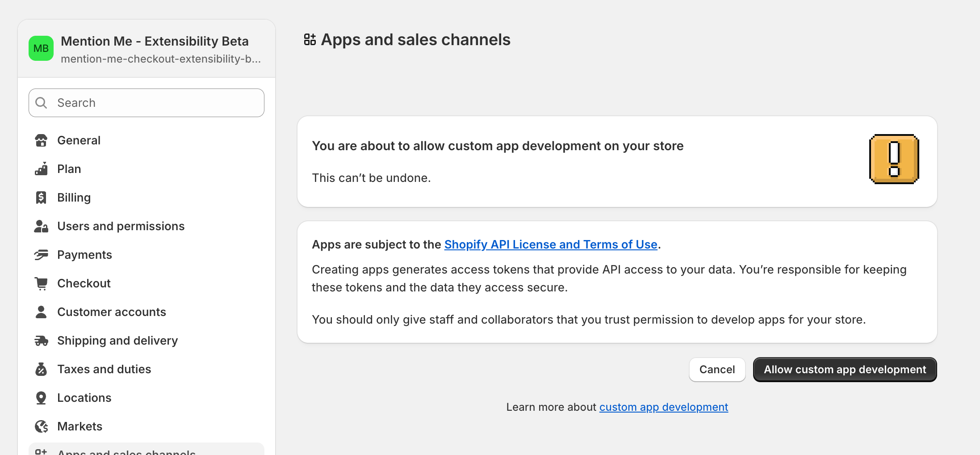980x455 pixels.
Task: Click the Plan settings icon
Action: [41, 169]
